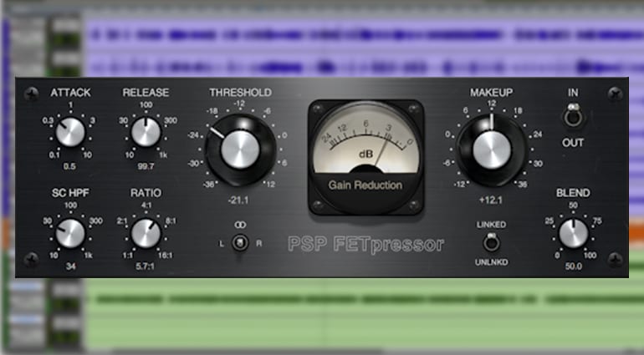Image resolution: width=644 pixels, height=355 pixels.
Task: Click the attack value 0.5
Action: (69, 166)
